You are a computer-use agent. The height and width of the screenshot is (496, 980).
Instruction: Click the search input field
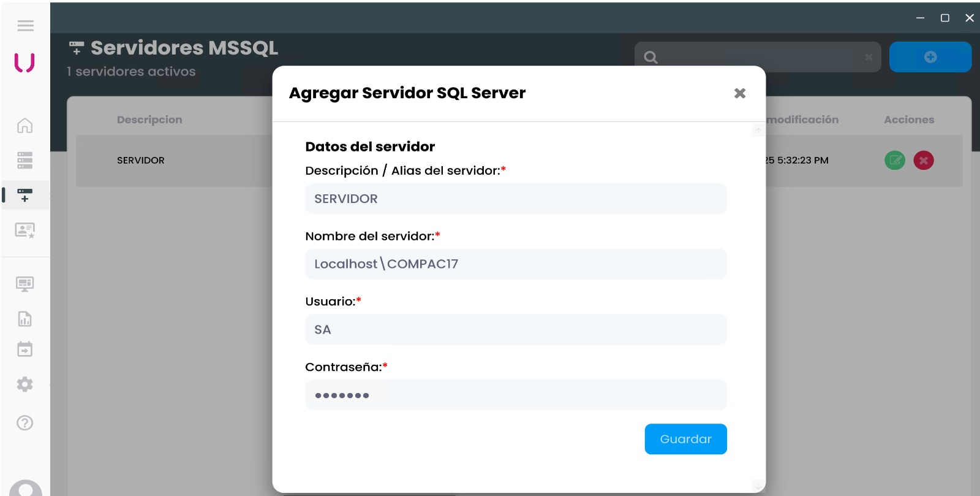[x=758, y=57]
